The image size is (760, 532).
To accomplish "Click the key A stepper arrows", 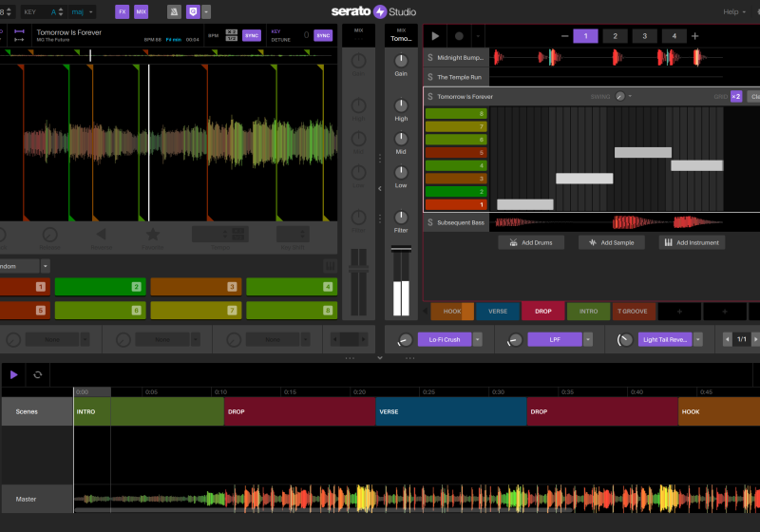I will 61,11.
